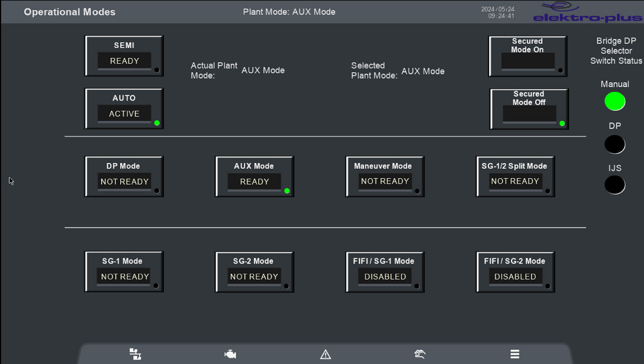Select SG-1/2 Split Mode
644x364 pixels.
(x=515, y=176)
